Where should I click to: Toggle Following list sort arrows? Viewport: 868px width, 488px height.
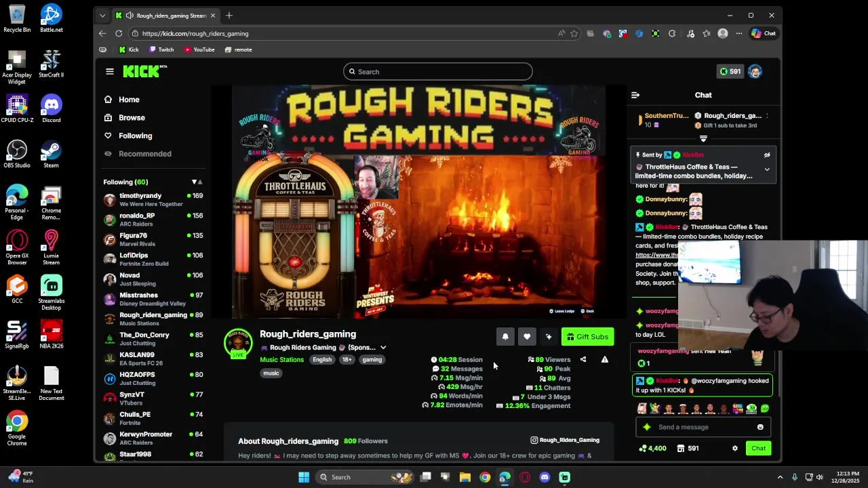[x=197, y=182]
